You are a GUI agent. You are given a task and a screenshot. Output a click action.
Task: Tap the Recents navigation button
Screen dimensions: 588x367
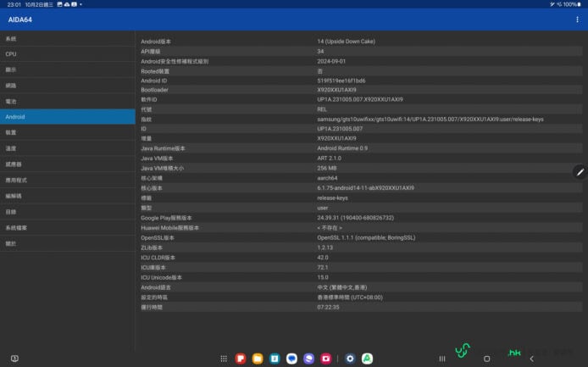click(x=442, y=359)
